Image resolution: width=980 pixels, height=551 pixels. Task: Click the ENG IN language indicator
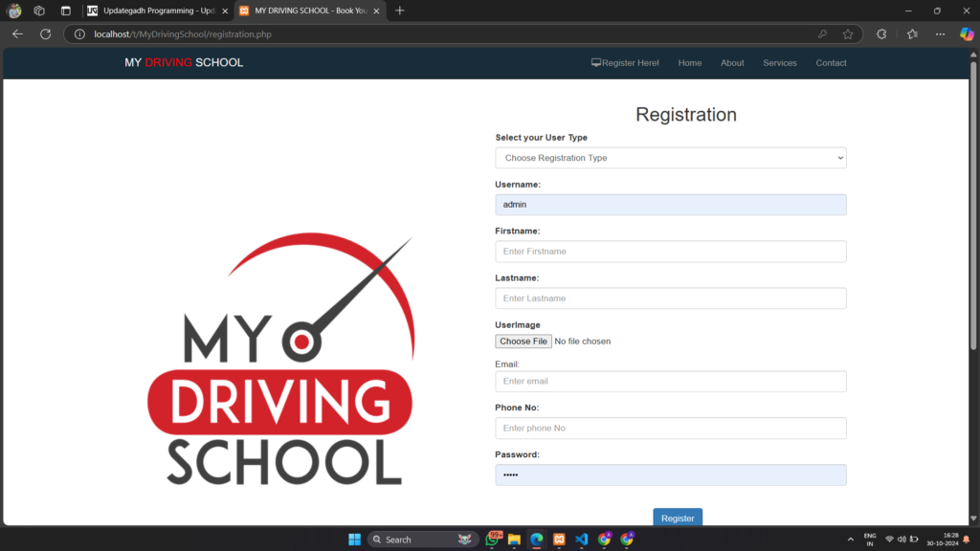coord(869,540)
